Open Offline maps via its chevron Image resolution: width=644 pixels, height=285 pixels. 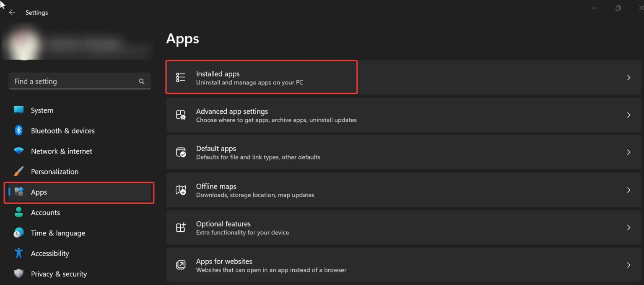tap(628, 190)
